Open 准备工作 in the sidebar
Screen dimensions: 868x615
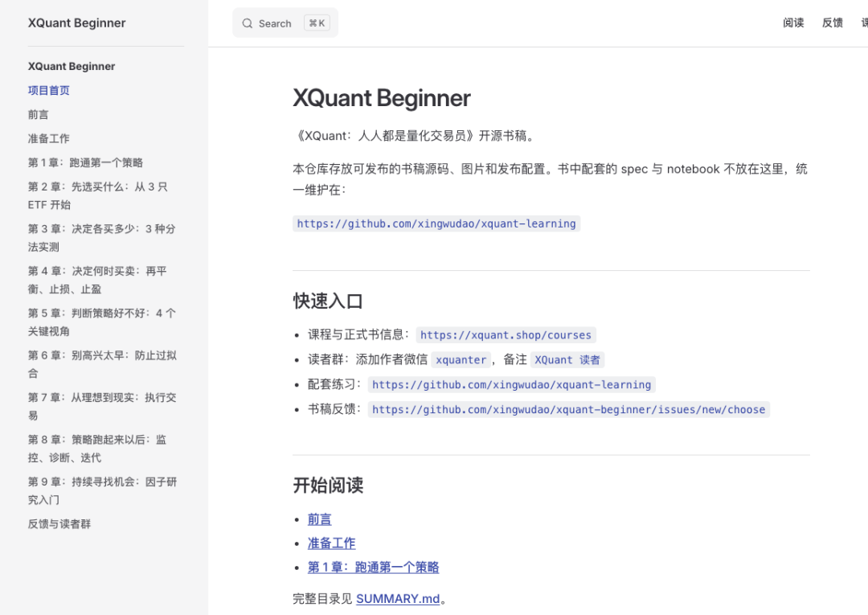click(49, 138)
